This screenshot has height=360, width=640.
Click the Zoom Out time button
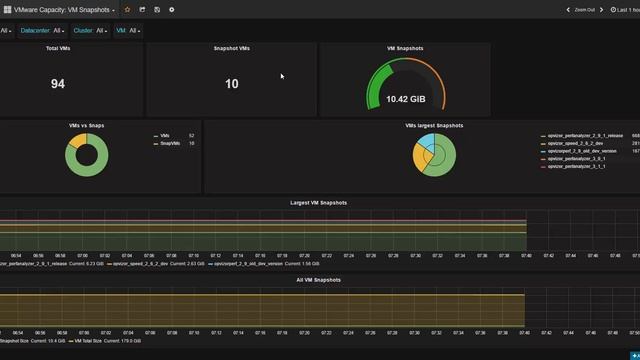(584, 10)
